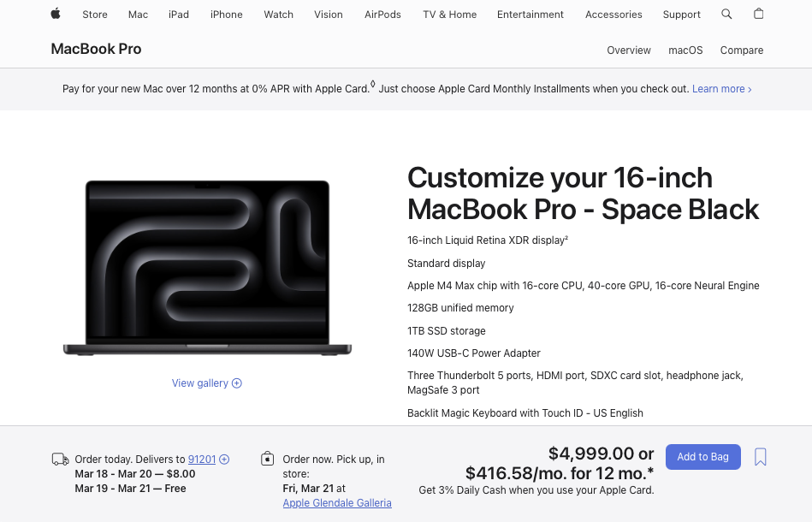Image resolution: width=812 pixels, height=522 pixels.
Task: Click the plus icon beside zip code 91201
Action: pyautogui.click(x=224, y=460)
